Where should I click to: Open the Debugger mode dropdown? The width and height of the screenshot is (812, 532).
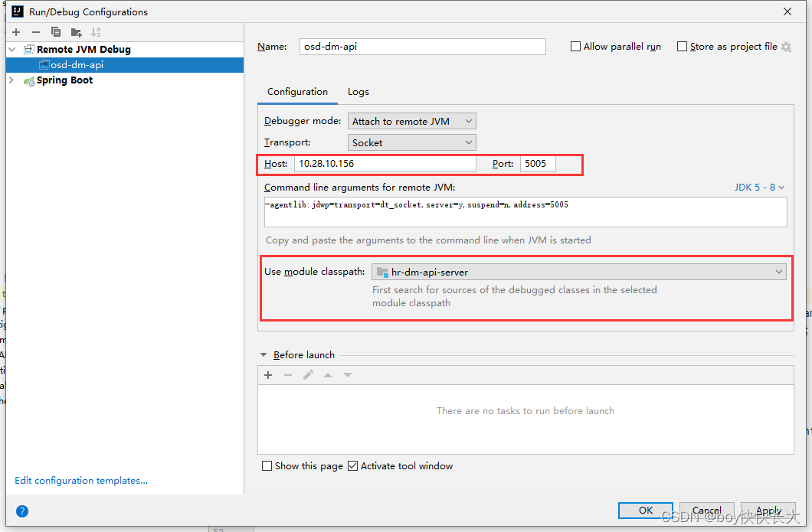tap(411, 121)
